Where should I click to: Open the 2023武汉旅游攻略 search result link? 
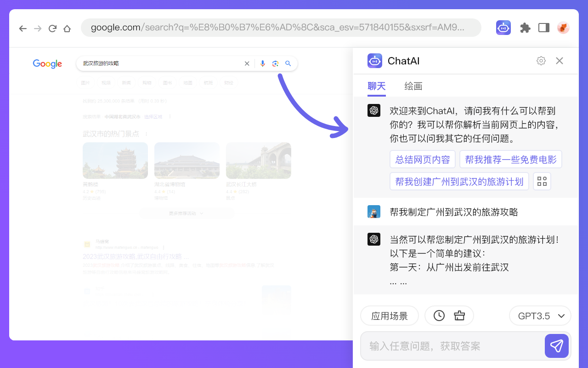pyautogui.click(x=136, y=257)
